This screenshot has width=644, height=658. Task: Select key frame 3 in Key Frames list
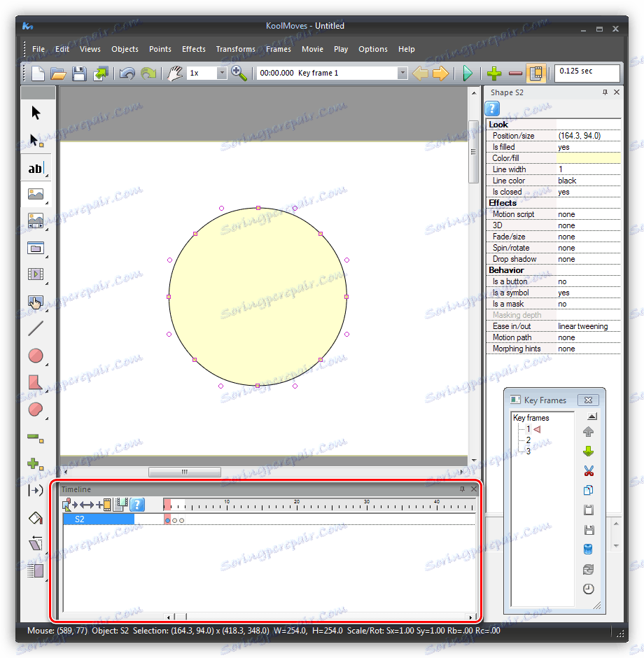pos(528,451)
